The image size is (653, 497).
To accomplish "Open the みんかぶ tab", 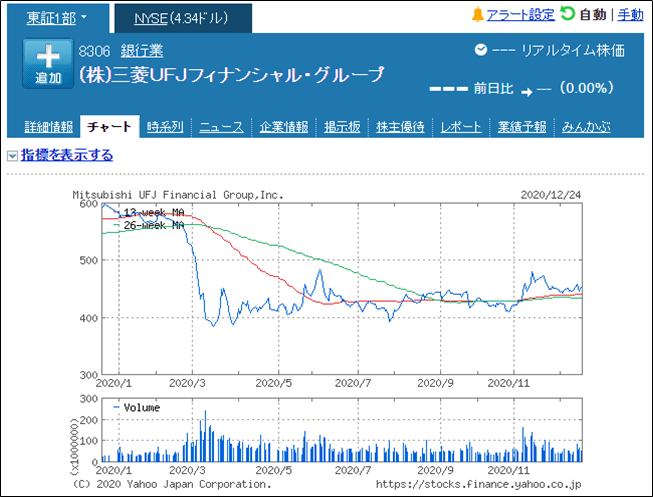I will pyautogui.click(x=586, y=127).
